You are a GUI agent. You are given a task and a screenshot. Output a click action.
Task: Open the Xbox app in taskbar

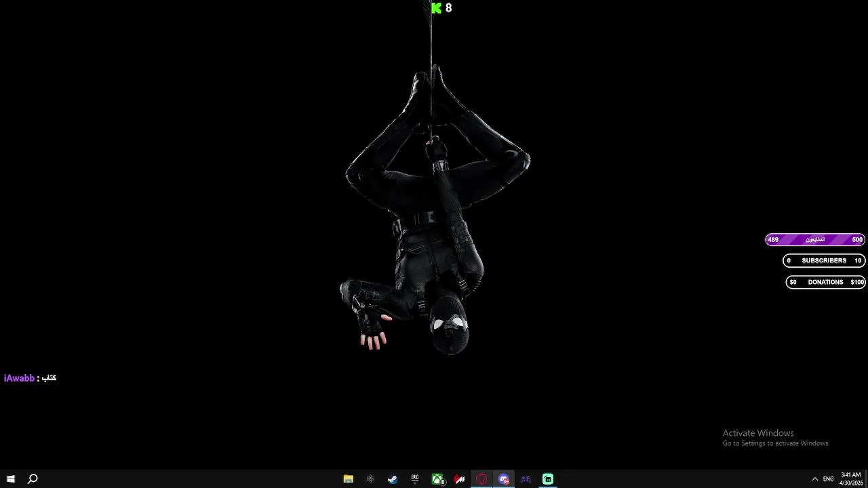437,479
